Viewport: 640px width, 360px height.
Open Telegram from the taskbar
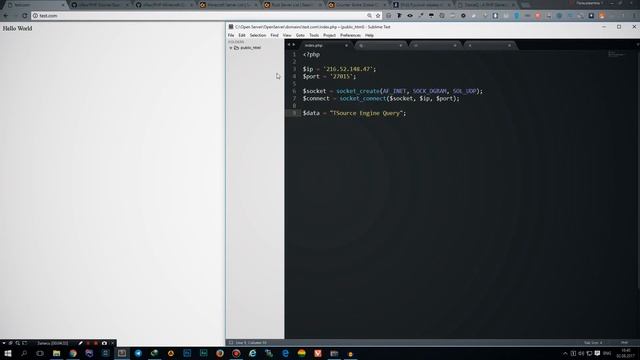click(x=138, y=353)
